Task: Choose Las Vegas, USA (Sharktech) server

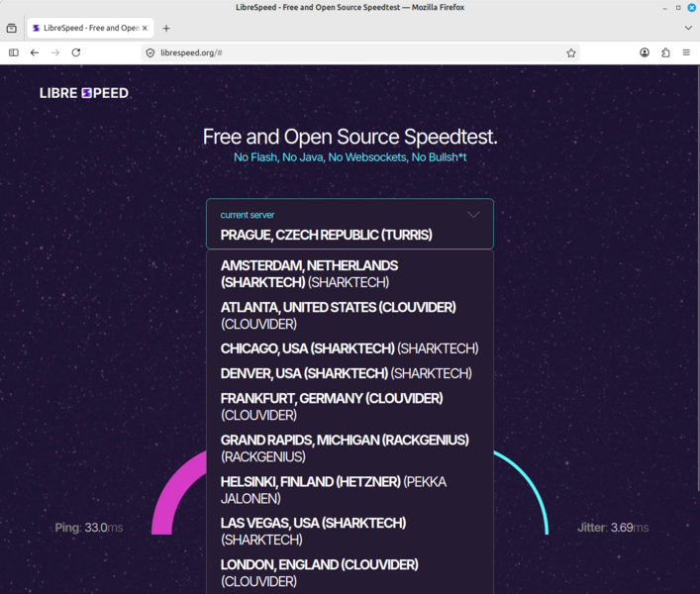Action: pyautogui.click(x=350, y=532)
